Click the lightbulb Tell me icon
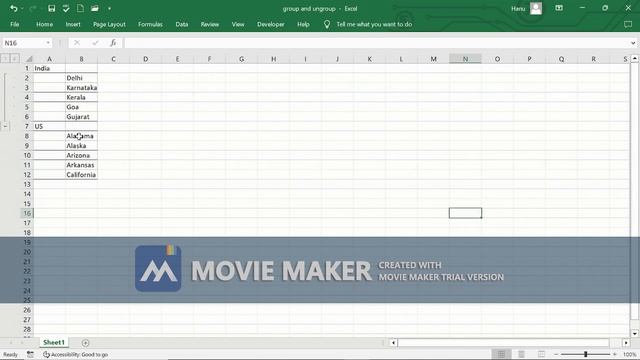The image size is (640, 360). (327, 24)
